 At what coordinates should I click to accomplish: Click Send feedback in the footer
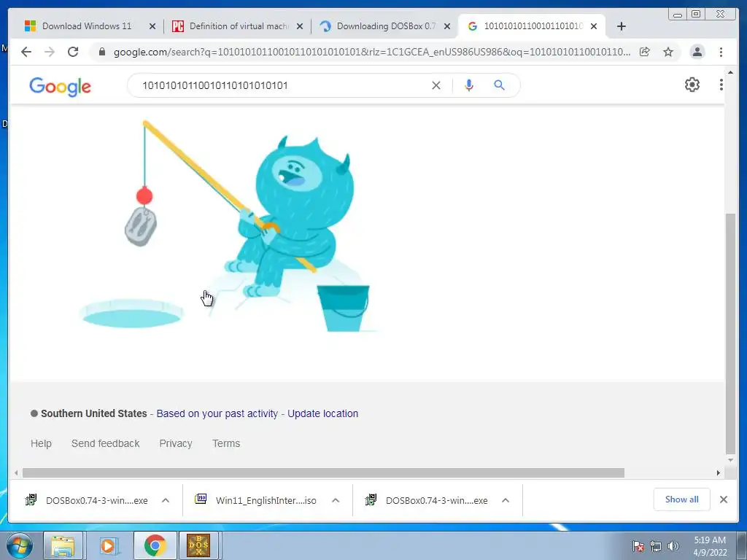point(105,443)
